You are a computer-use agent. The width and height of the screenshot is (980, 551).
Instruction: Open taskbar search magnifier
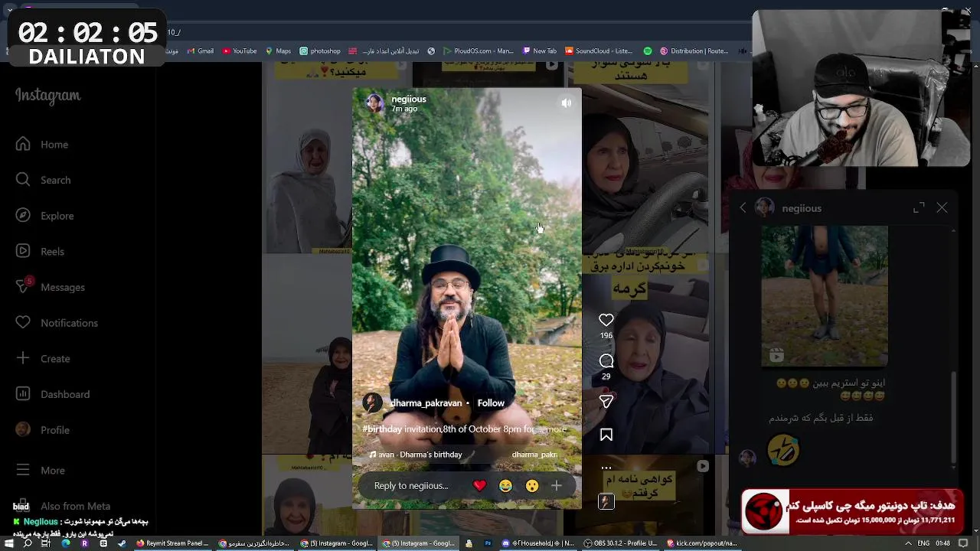[x=28, y=543]
